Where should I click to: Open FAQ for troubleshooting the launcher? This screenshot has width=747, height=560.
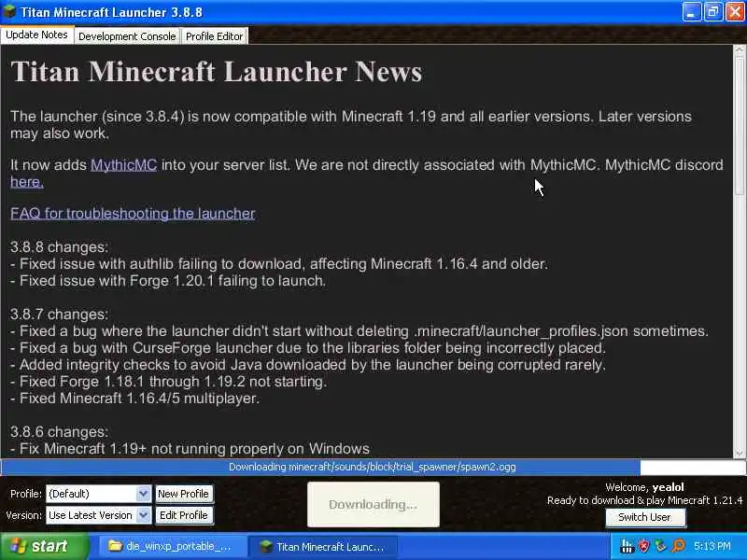(x=133, y=214)
